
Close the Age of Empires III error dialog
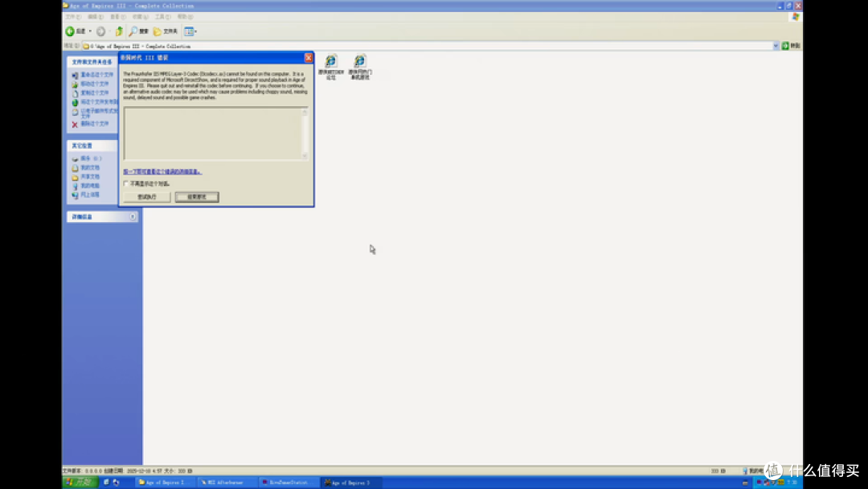[309, 58]
